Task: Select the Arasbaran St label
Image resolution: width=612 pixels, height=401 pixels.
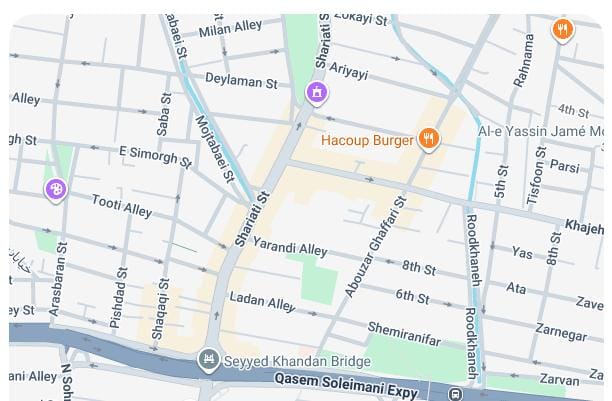Action: coord(58,279)
